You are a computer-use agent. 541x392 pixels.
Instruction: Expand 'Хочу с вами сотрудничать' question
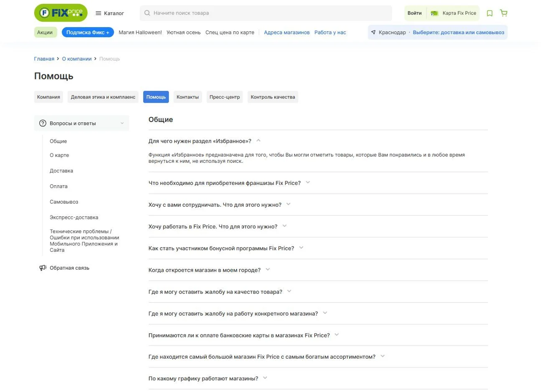288,204
